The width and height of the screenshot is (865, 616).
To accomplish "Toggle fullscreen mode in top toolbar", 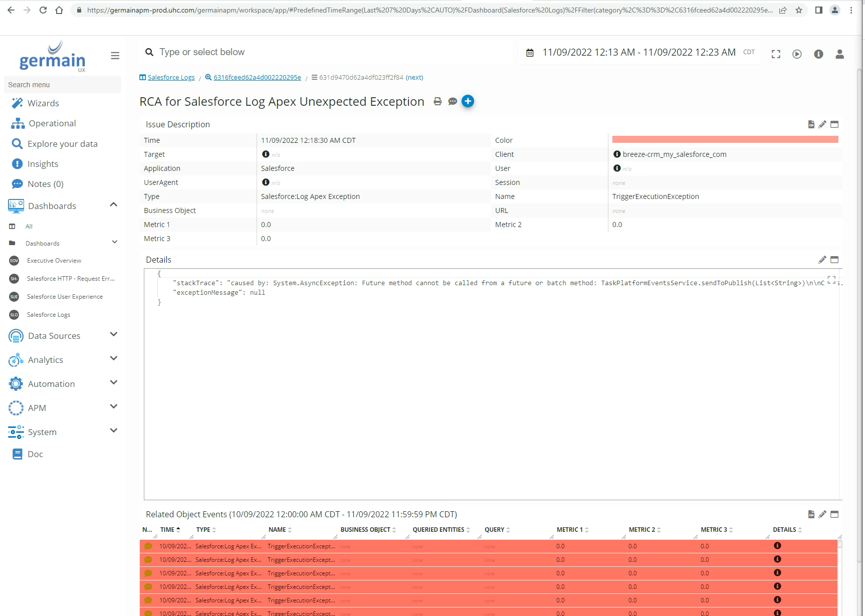I will click(x=776, y=54).
